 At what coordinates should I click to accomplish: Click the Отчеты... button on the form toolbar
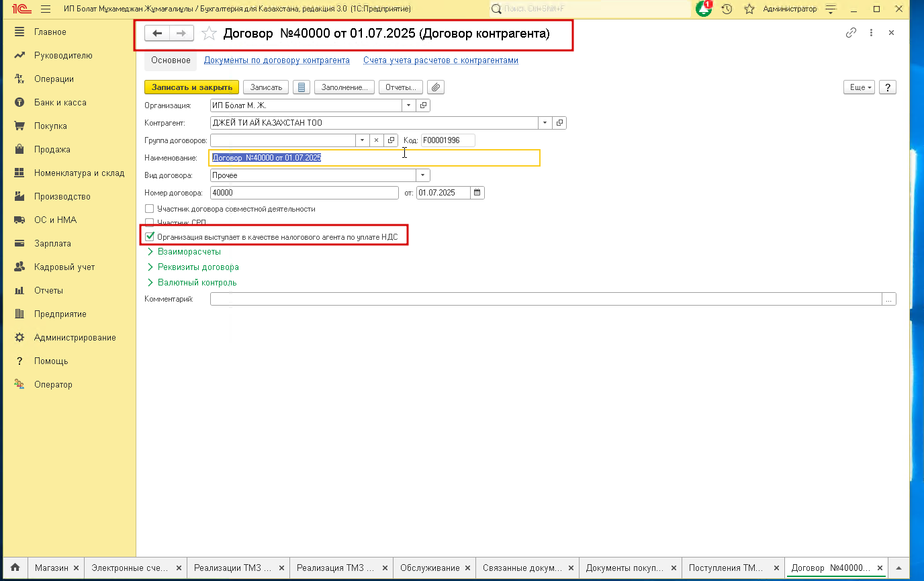tap(402, 87)
